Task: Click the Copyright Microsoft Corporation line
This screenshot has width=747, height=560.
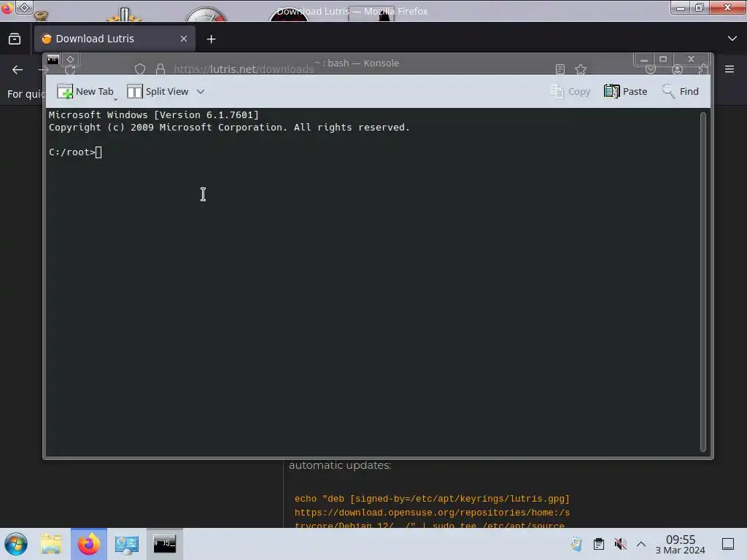Action: tap(229, 127)
